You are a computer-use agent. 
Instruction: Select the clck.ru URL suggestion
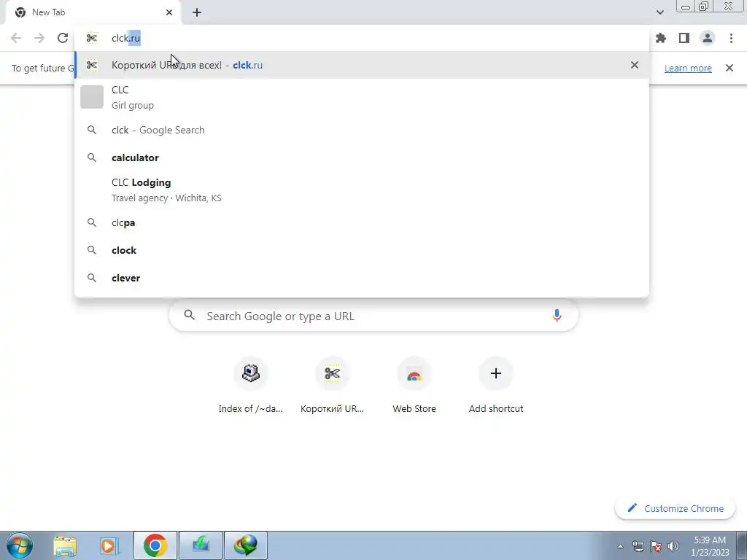362,65
